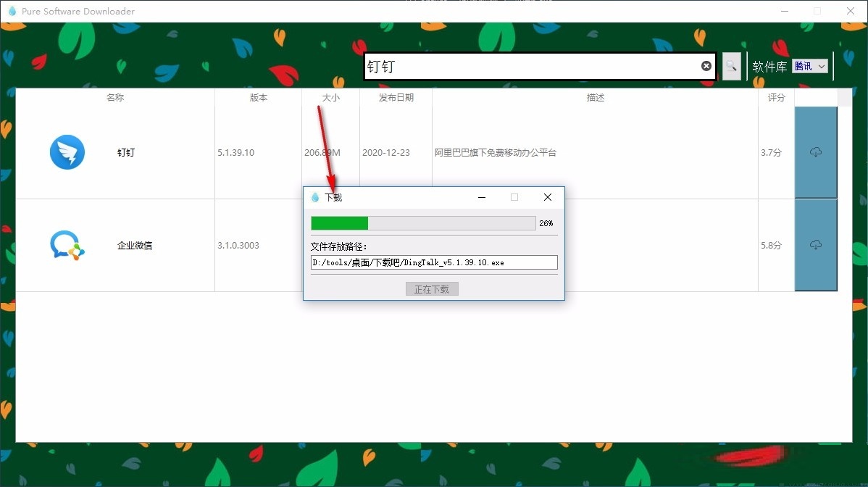868x487 pixels.
Task: Click the magnifier search icon
Action: [731, 66]
